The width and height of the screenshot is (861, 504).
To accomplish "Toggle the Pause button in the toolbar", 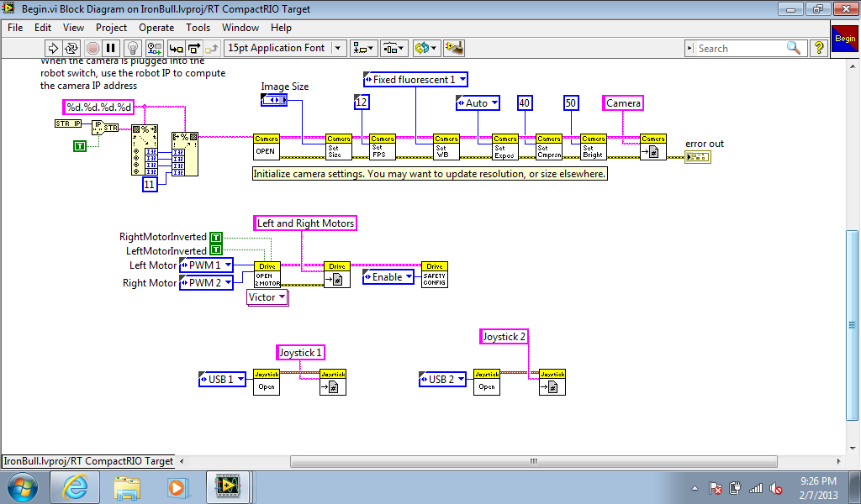I will (x=111, y=48).
